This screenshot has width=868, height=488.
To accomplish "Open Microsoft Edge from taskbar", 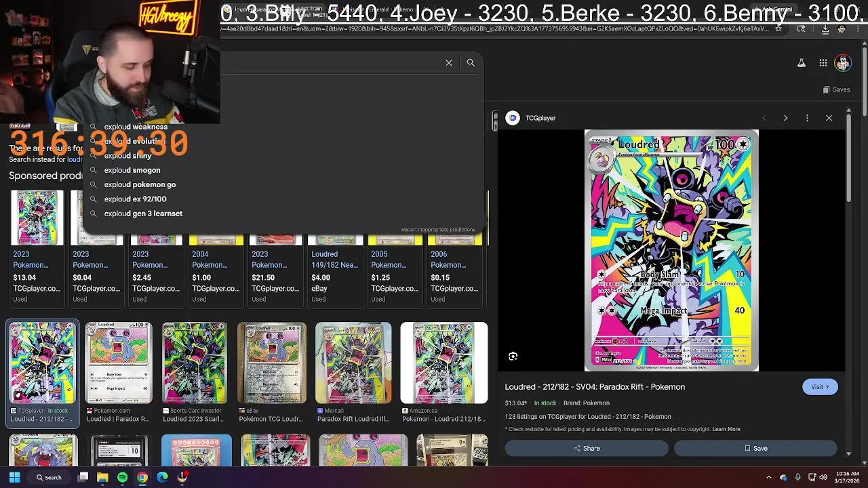I will (x=162, y=477).
